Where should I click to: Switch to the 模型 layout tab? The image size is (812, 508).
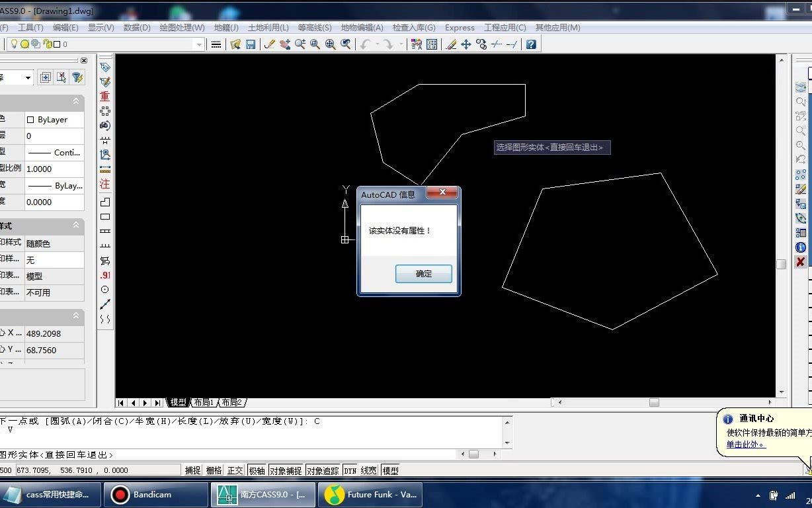[x=179, y=402]
